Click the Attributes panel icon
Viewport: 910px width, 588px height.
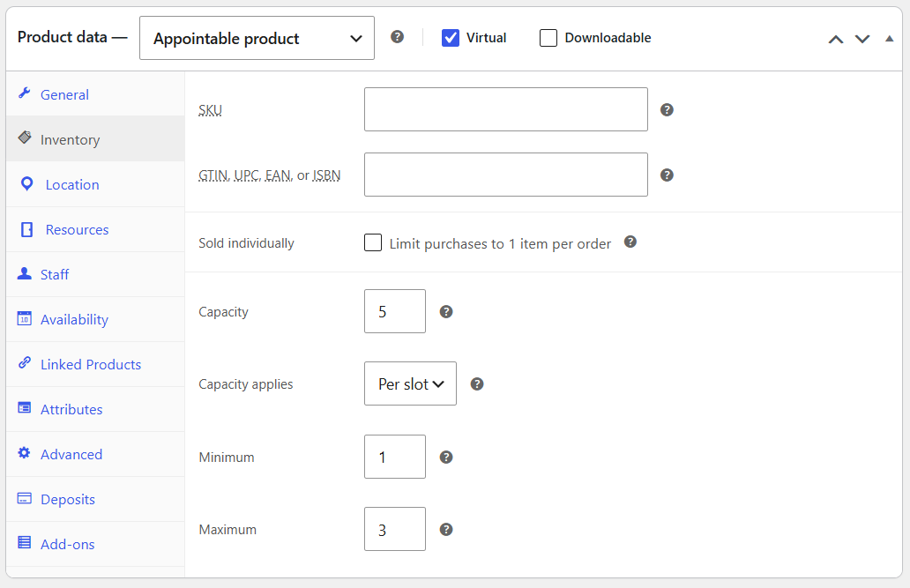(25, 408)
